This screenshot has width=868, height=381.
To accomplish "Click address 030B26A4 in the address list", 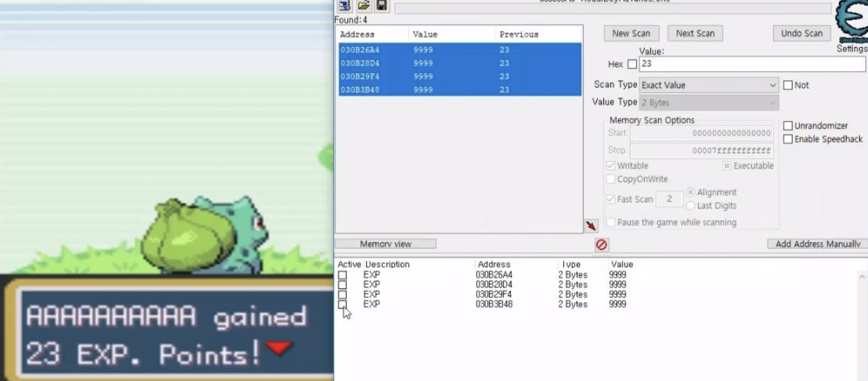I will (x=494, y=275).
